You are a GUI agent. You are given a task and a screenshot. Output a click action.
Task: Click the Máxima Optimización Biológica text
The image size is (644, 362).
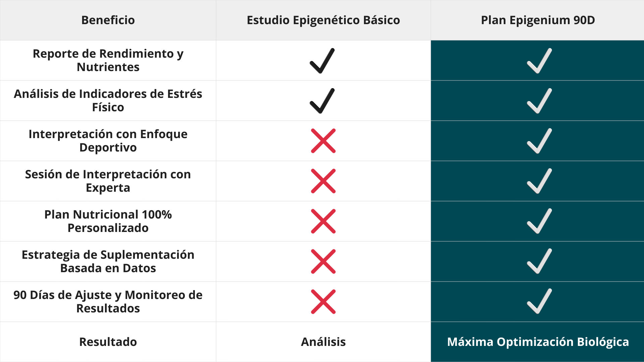(x=538, y=342)
